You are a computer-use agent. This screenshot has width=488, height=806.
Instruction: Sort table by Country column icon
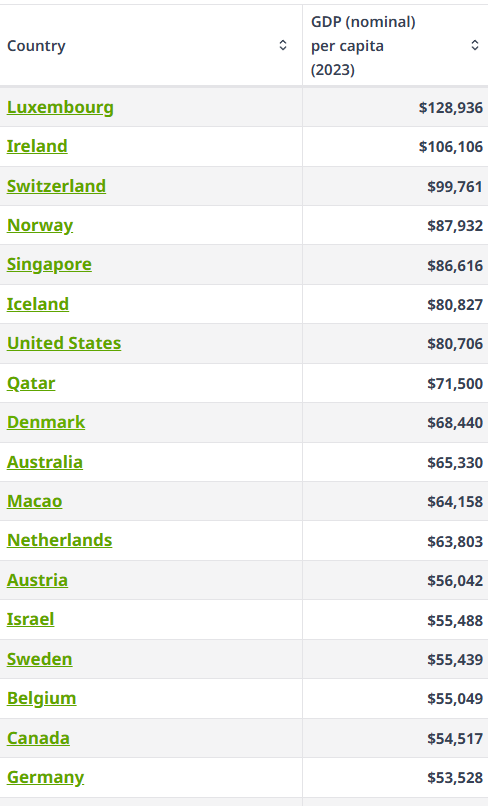[x=283, y=45]
